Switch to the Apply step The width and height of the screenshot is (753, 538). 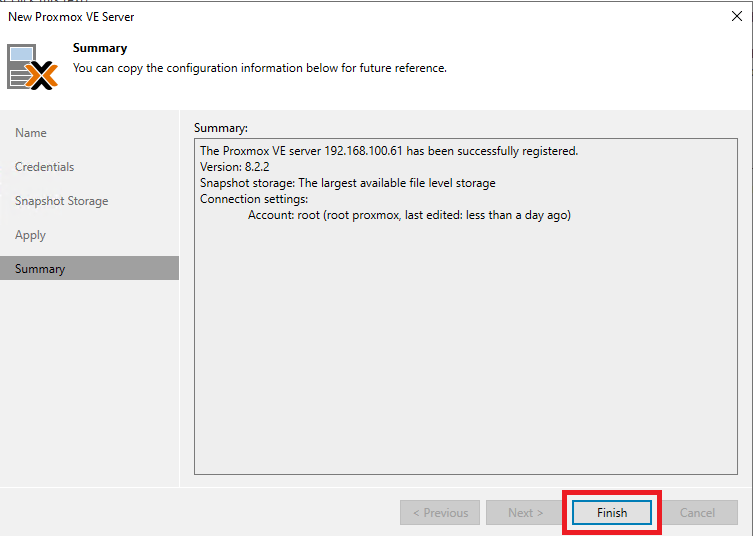click(31, 235)
